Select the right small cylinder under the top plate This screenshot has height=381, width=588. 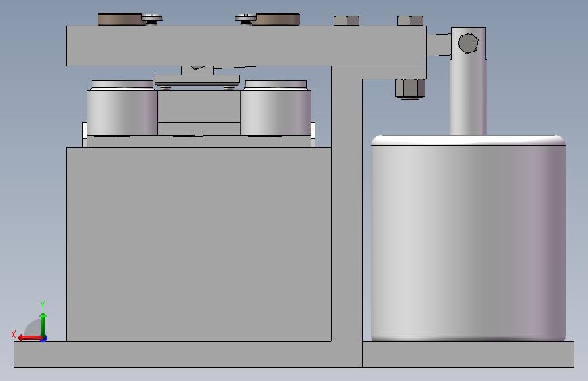(275, 112)
